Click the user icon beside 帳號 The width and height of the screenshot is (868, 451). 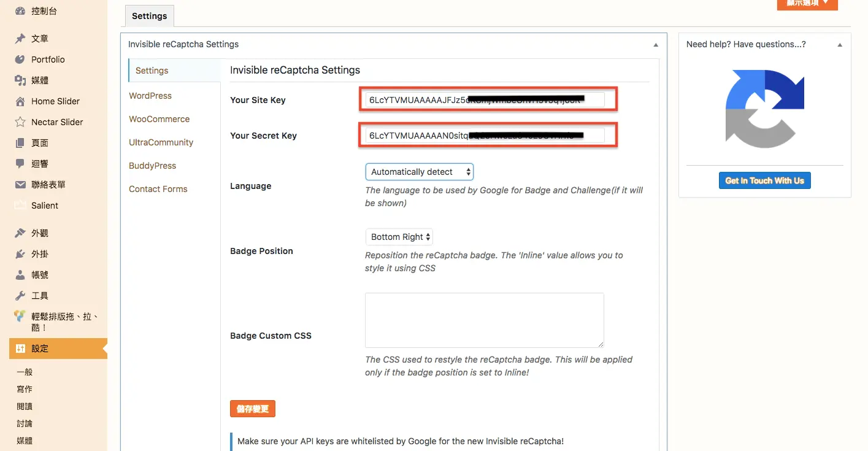click(x=20, y=275)
